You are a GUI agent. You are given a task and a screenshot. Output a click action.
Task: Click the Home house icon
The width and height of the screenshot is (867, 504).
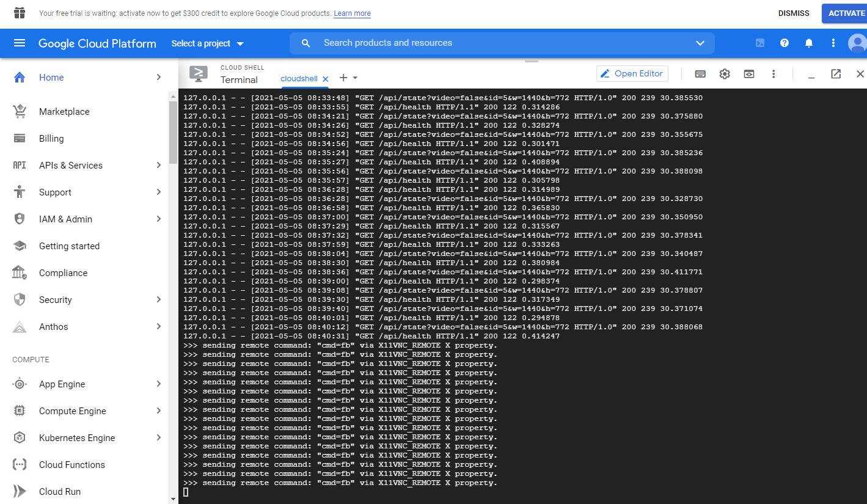click(x=20, y=78)
